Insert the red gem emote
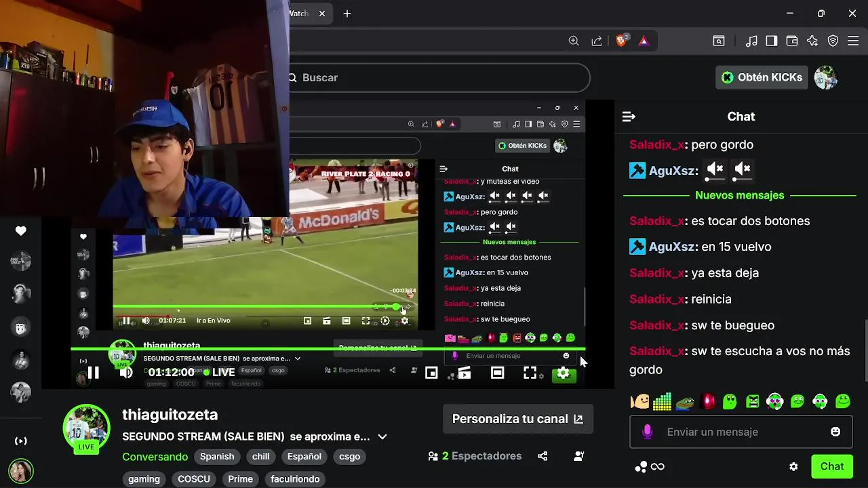Screen dimensions: 868x488 click(x=708, y=402)
